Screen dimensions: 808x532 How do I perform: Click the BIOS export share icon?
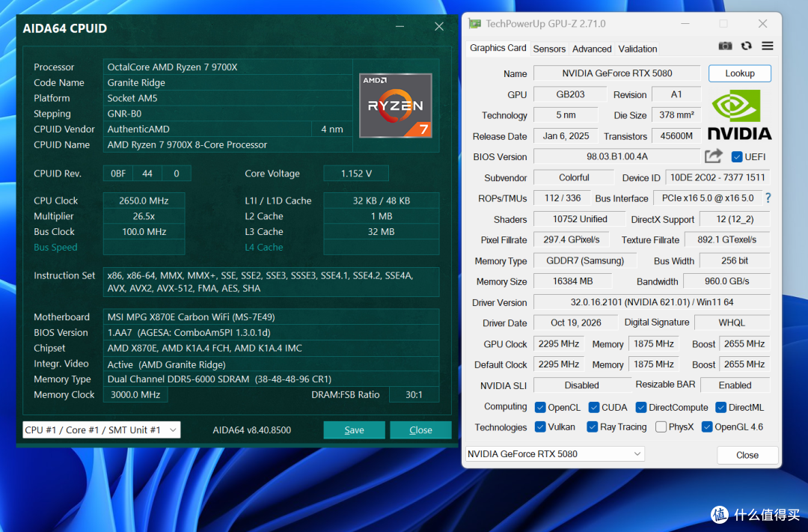[714, 156]
